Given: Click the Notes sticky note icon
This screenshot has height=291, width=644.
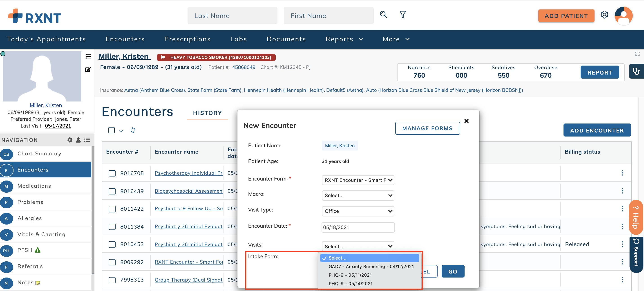Looking at the screenshot, I should [x=38, y=283].
